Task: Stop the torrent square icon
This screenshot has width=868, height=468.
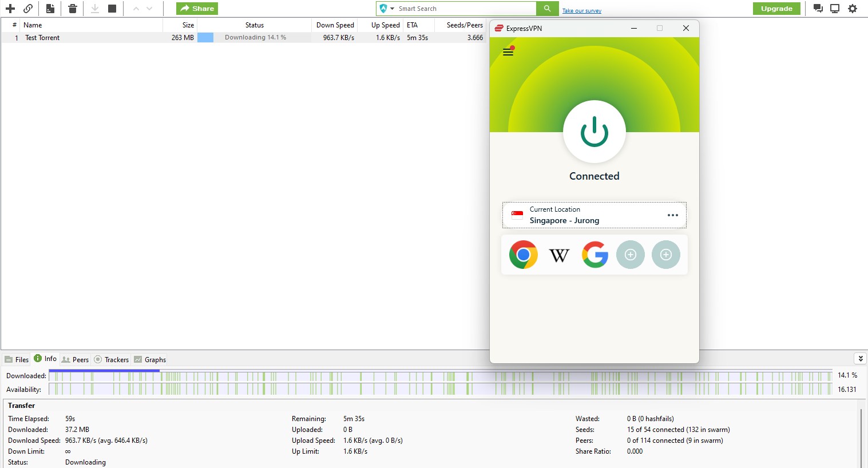Action: click(112, 9)
